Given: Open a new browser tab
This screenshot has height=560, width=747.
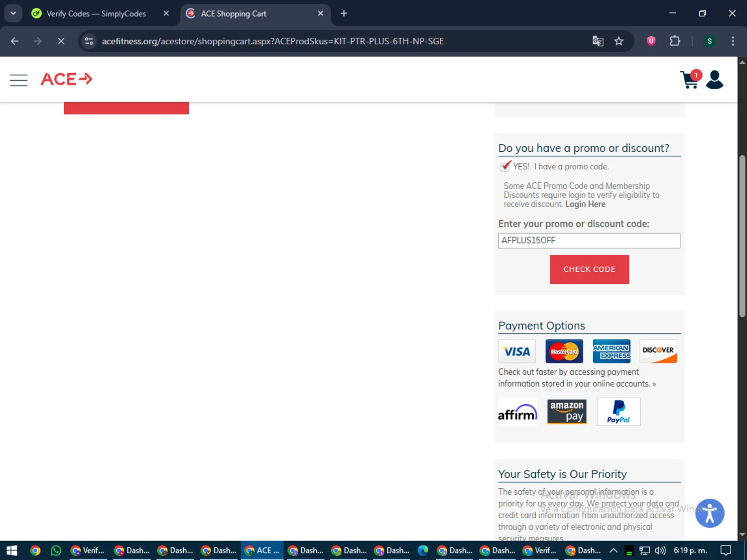Looking at the screenshot, I should [x=344, y=13].
